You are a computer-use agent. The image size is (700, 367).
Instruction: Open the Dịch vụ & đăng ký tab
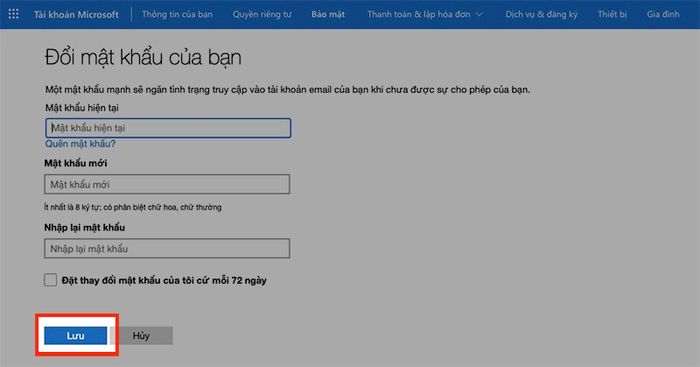pyautogui.click(x=541, y=14)
